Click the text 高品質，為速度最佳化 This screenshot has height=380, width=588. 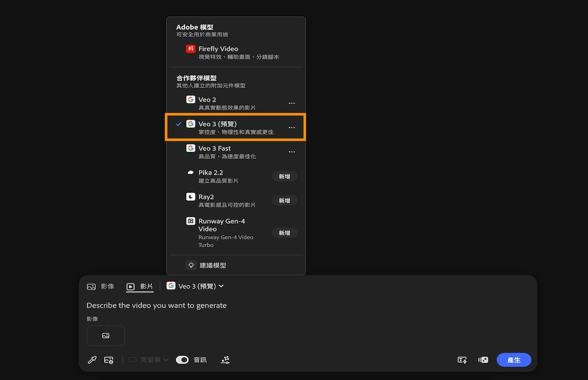227,156
